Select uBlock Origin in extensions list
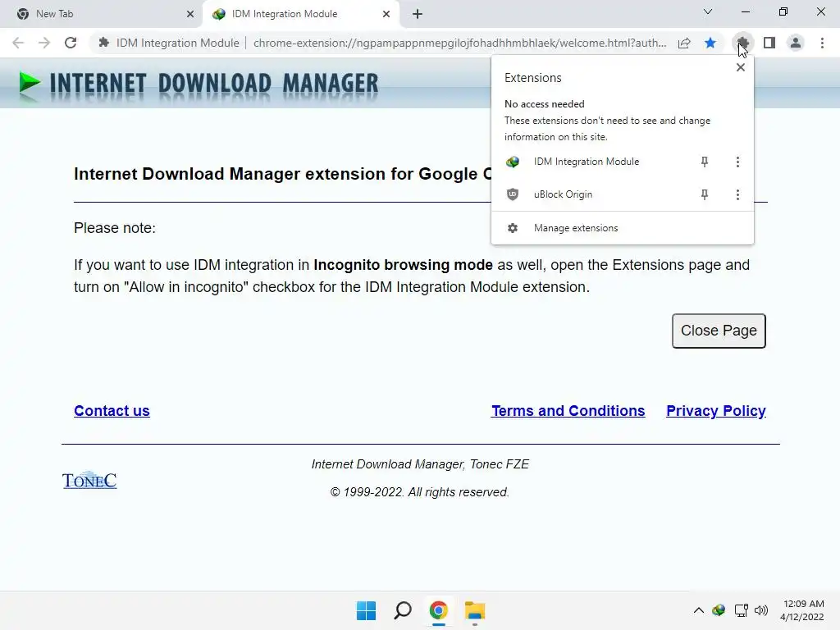Viewport: 840px width, 630px height. [x=563, y=194]
